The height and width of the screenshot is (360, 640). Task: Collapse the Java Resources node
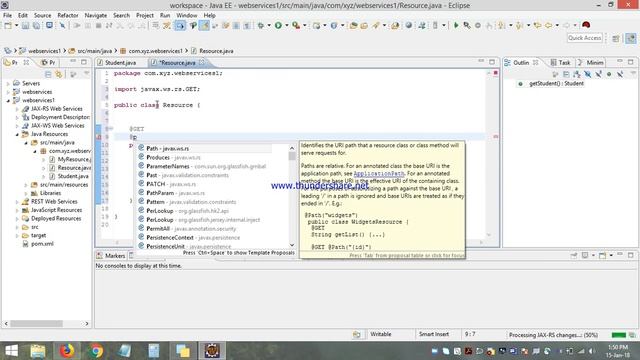point(17,134)
